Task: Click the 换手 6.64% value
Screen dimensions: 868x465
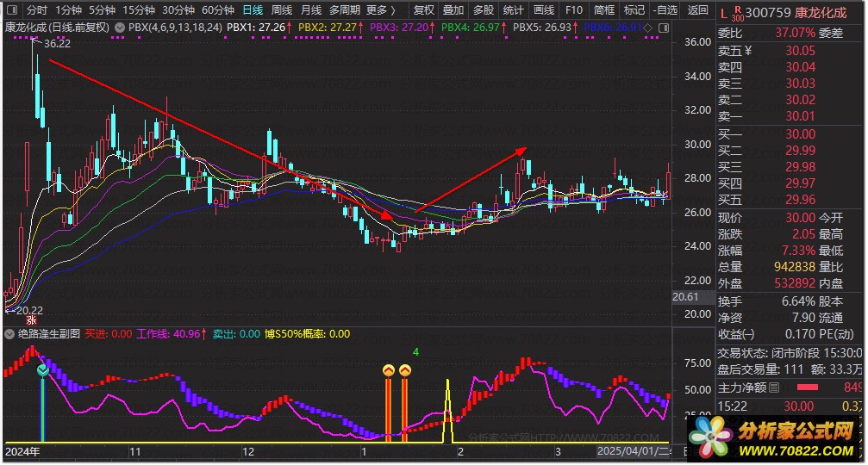Action: click(x=798, y=301)
